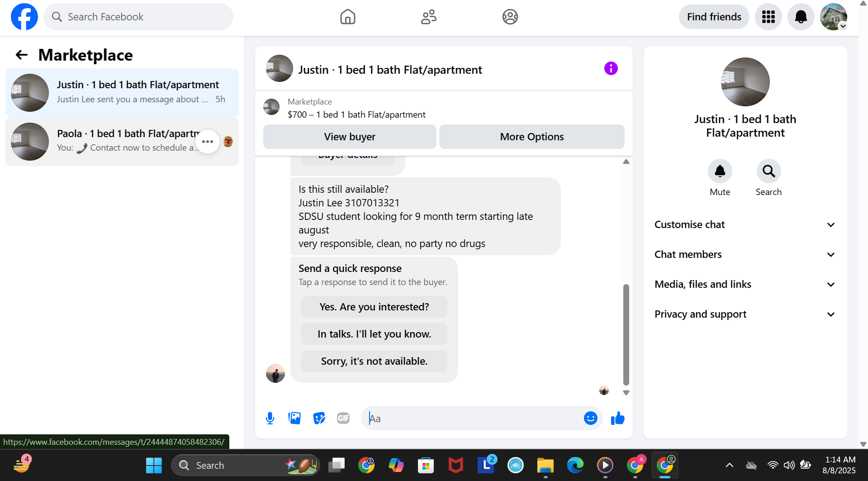This screenshot has height=481, width=868.
Task: Open Wi-Fi network settings in tray
Action: tap(773, 465)
